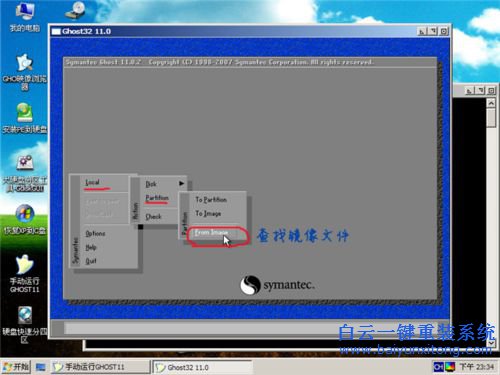Select Check in the Local submenu
This screenshot has height=375, width=500.
(x=153, y=217)
